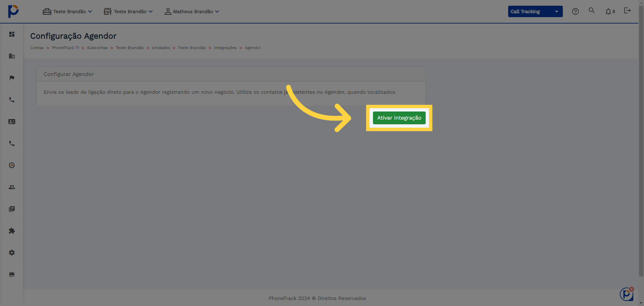Click Teste Brandão breadcrumb after Subcontas
The width and height of the screenshot is (644, 306).
[x=130, y=48]
